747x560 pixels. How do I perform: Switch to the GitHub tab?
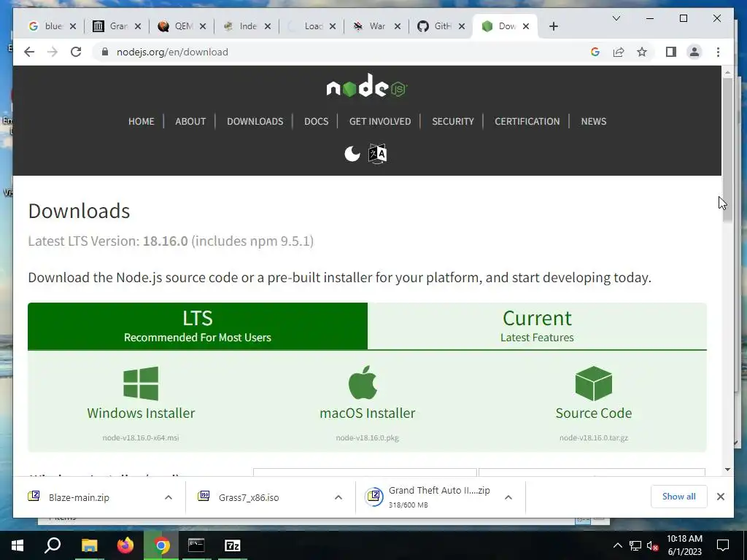click(x=436, y=26)
